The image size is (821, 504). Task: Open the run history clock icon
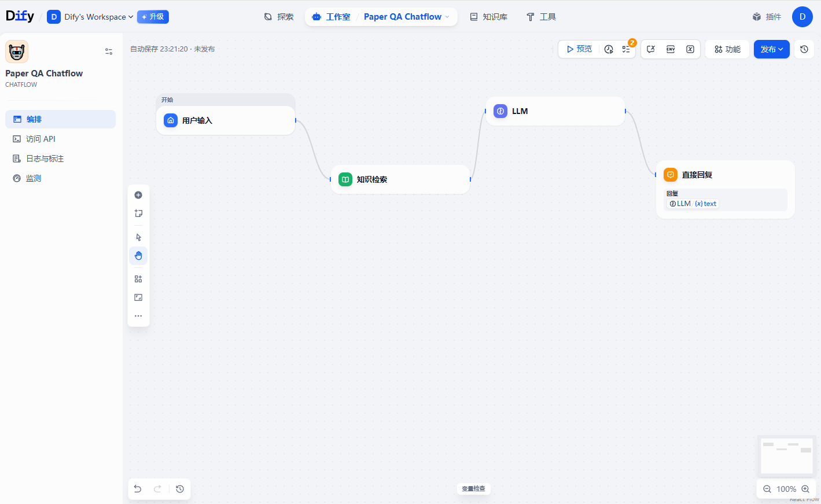pyautogui.click(x=609, y=49)
